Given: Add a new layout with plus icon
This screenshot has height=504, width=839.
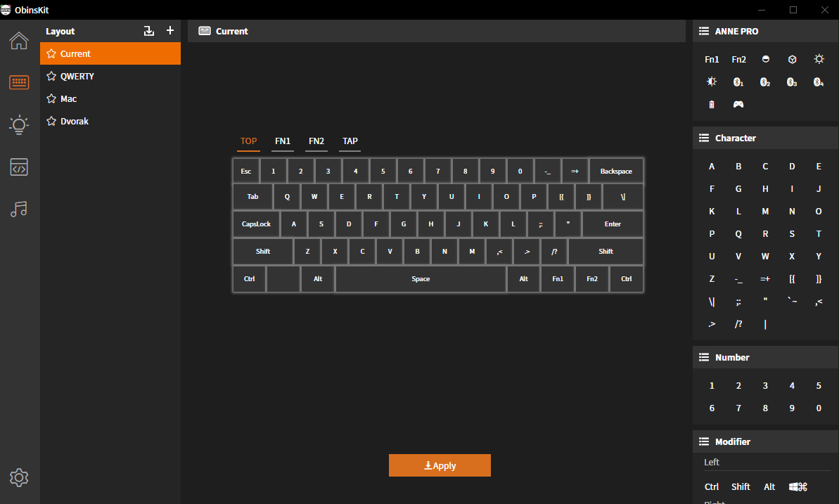Looking at the screenshot, I should coord(170,30).
